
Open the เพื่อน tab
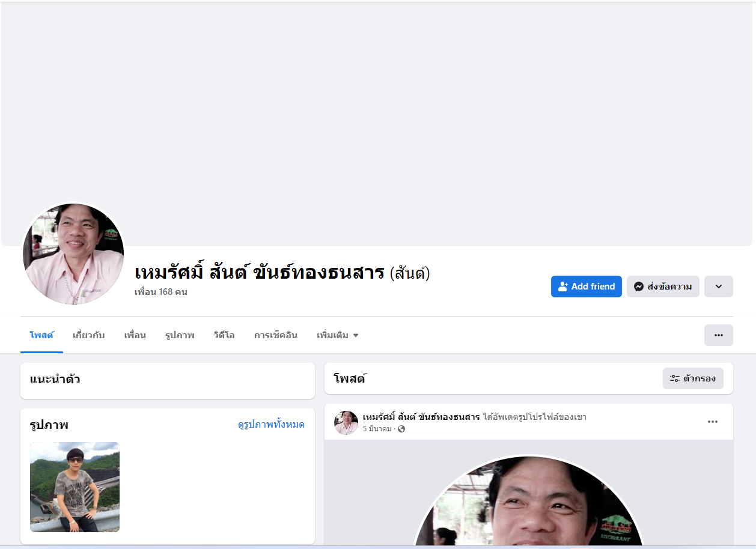(135, 335)
